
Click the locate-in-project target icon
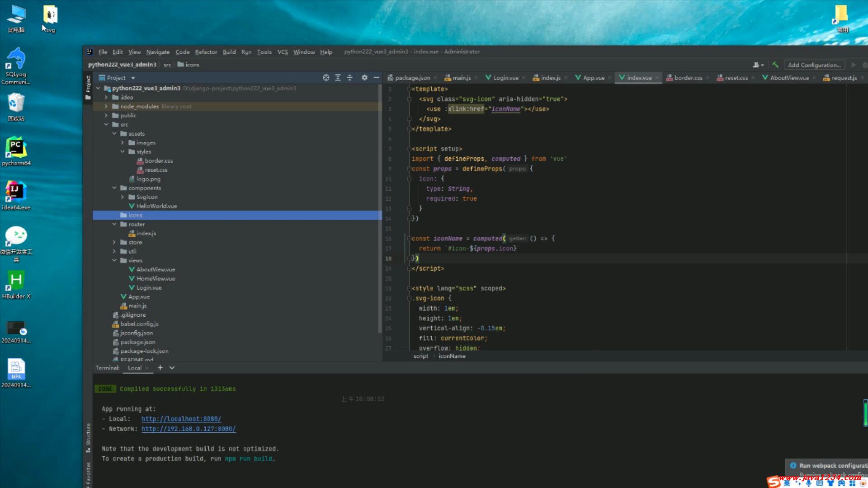pyautogui.click(x=326, y=78)
